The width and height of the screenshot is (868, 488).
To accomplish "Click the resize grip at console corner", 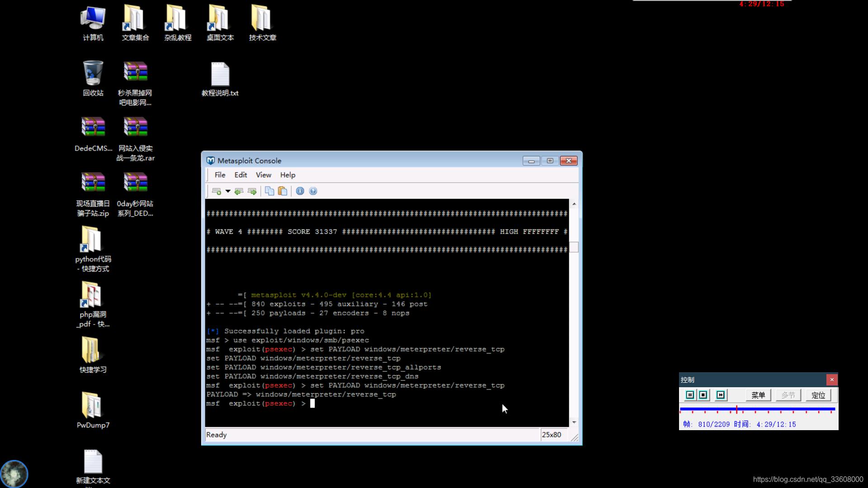I will (x=575, y=437).
